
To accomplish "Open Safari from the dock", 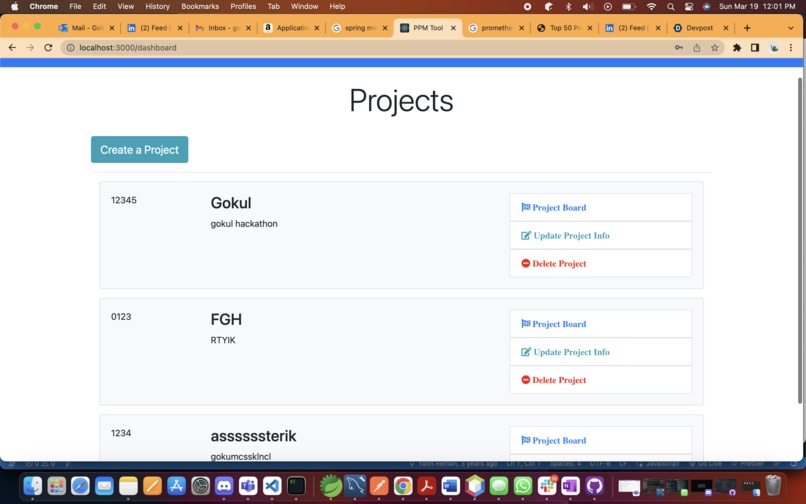I will (81, 485).
